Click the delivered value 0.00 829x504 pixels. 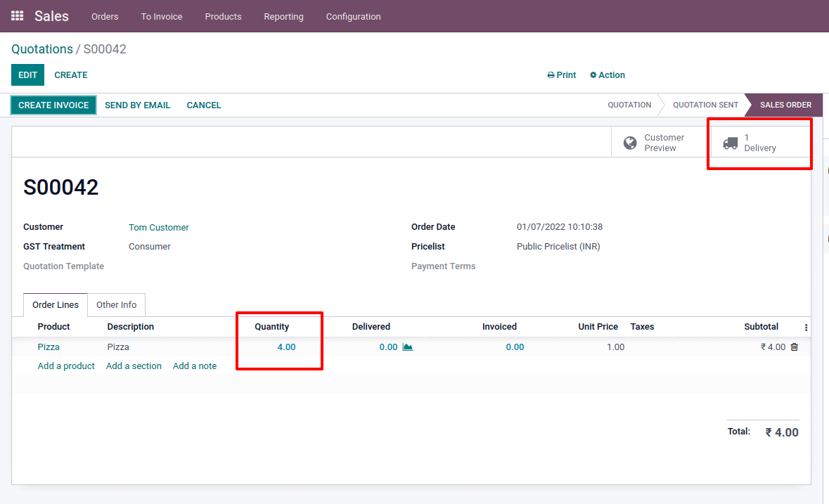(388, 347)
